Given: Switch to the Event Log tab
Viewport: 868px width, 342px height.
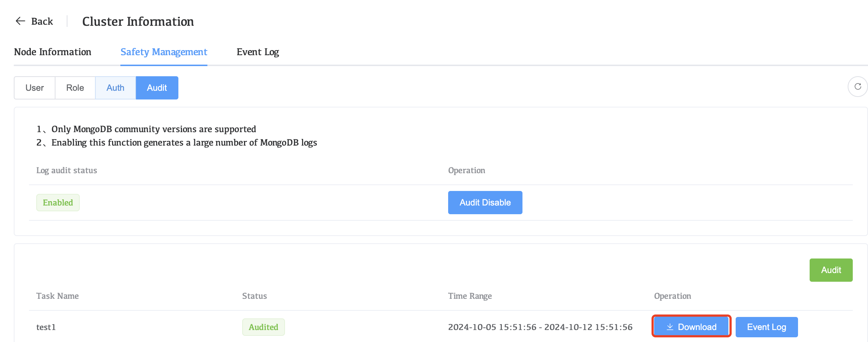Looking at the screenshot, I should [258, 52].
